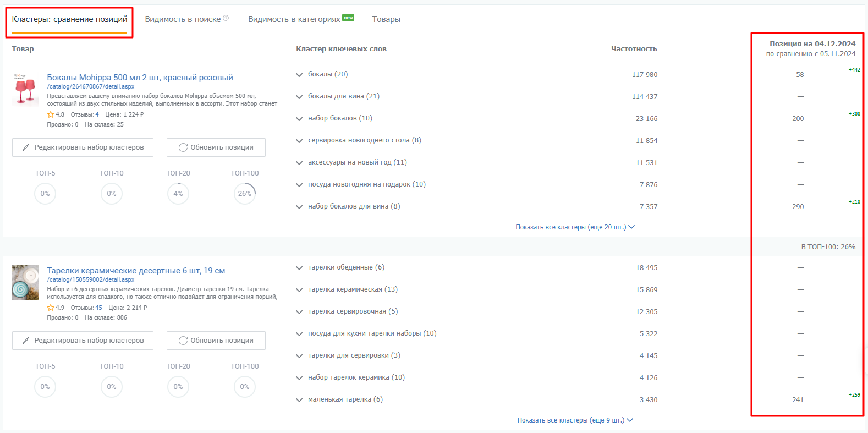Click "На складе: 806" text

106,317
